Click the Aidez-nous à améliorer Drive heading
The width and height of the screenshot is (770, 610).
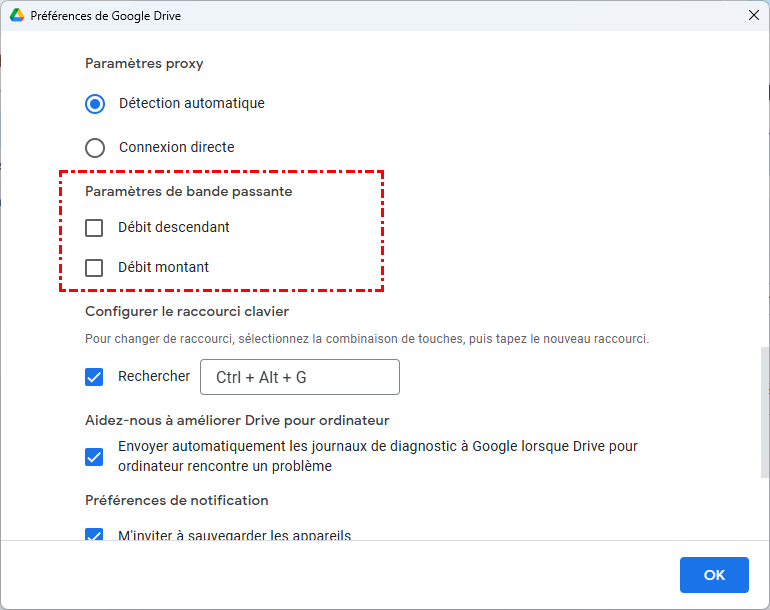pos(237,420)
